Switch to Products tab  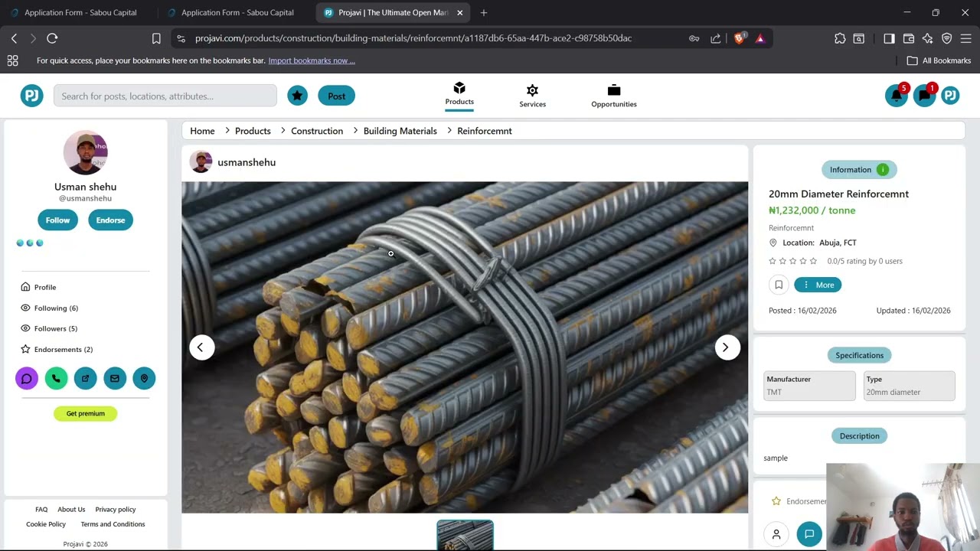click(x=459, y=94)
